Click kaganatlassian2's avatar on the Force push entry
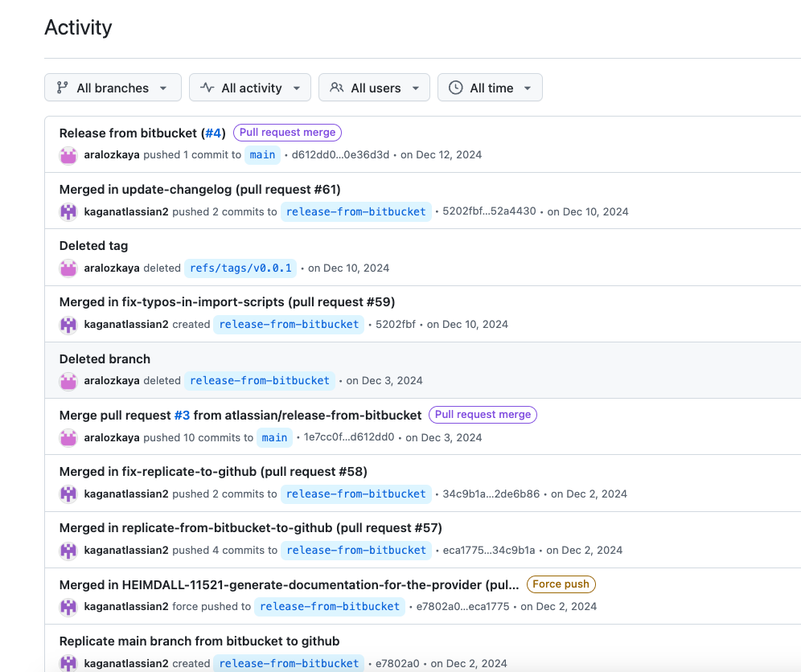This screenshot has height=672, width=801. [x=68, y=606]
